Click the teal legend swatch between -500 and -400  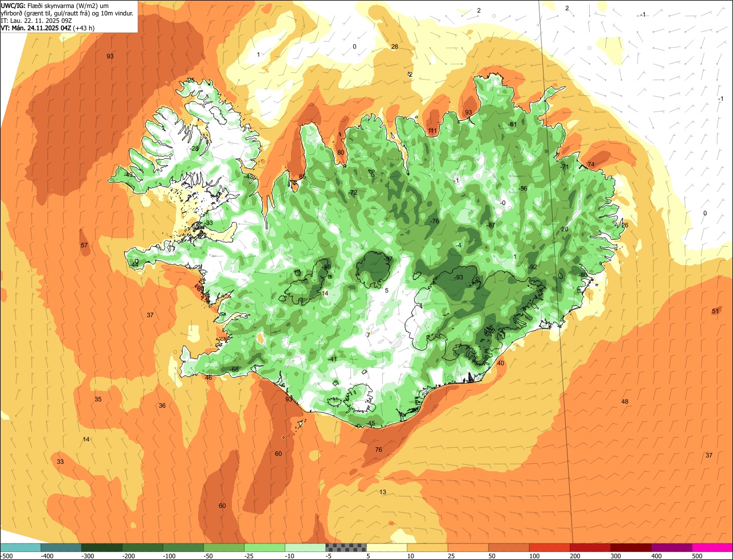pos(20,548)
